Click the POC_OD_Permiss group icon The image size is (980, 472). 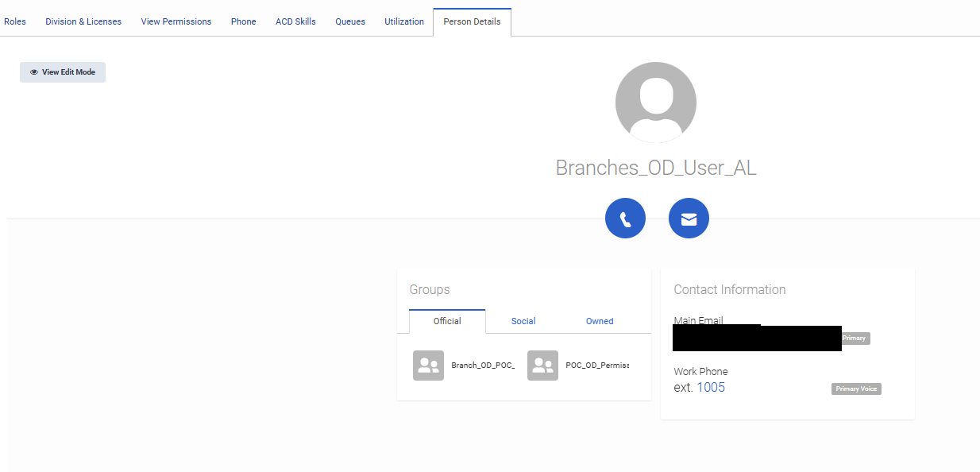point(542,366)
